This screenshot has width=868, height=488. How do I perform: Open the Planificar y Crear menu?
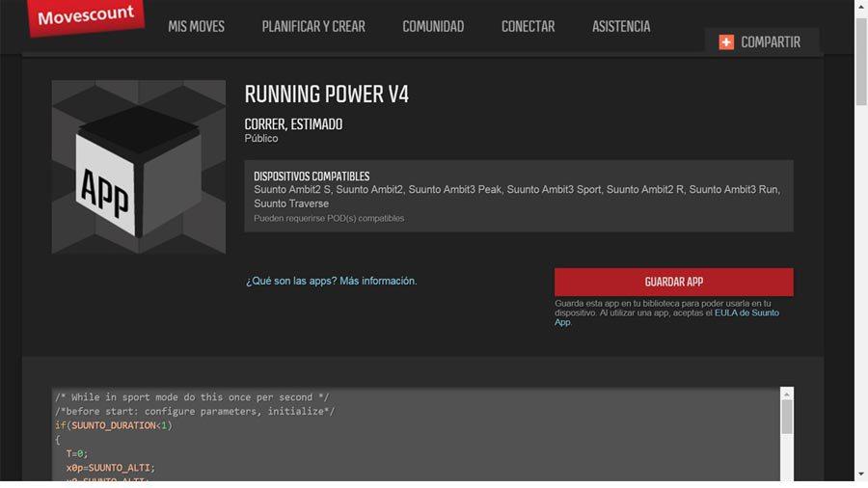pos(313,27)
